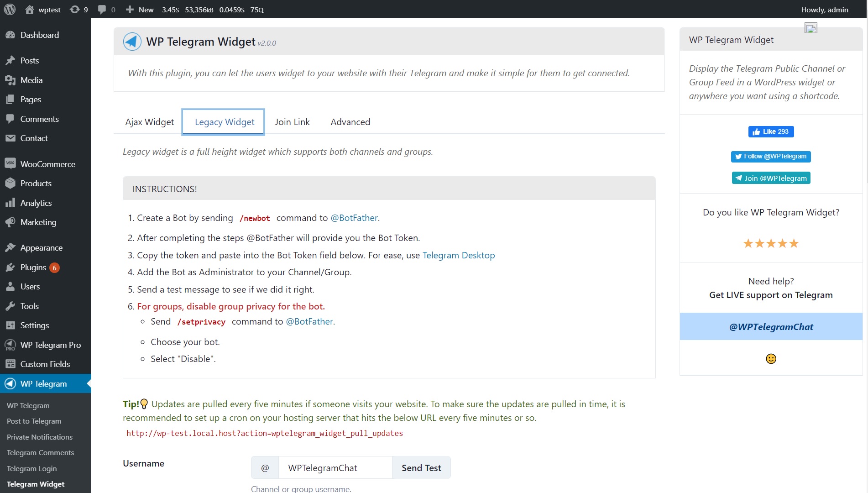The height and width of the screenshot is (493, 868).
Task: Click the Marketing megaphone icon
Action: click(10, 222)
